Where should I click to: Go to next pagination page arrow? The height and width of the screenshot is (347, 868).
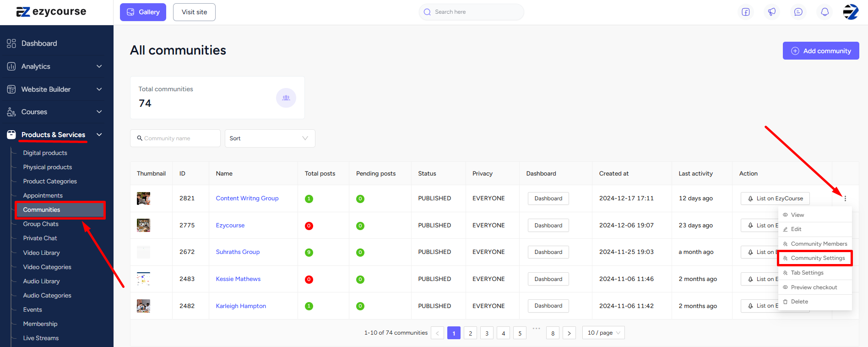pyautogui.click(x=569, y=333)
